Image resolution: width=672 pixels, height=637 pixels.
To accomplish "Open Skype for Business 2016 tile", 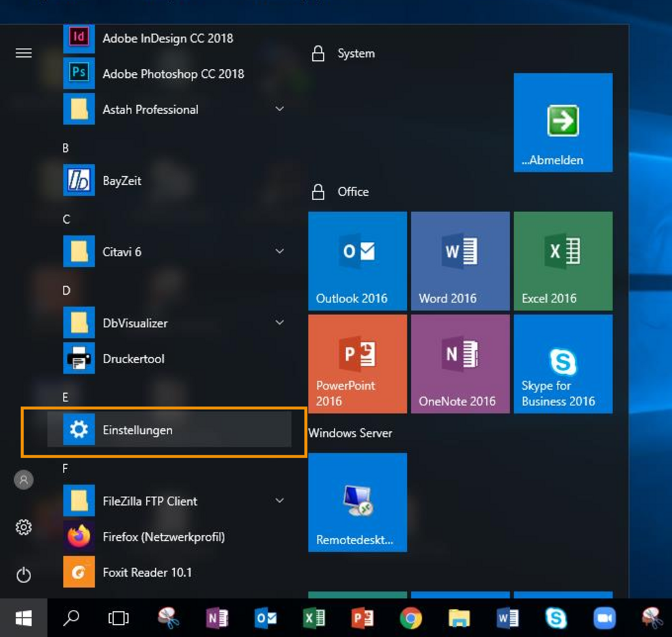I will [x=563, y=364].
